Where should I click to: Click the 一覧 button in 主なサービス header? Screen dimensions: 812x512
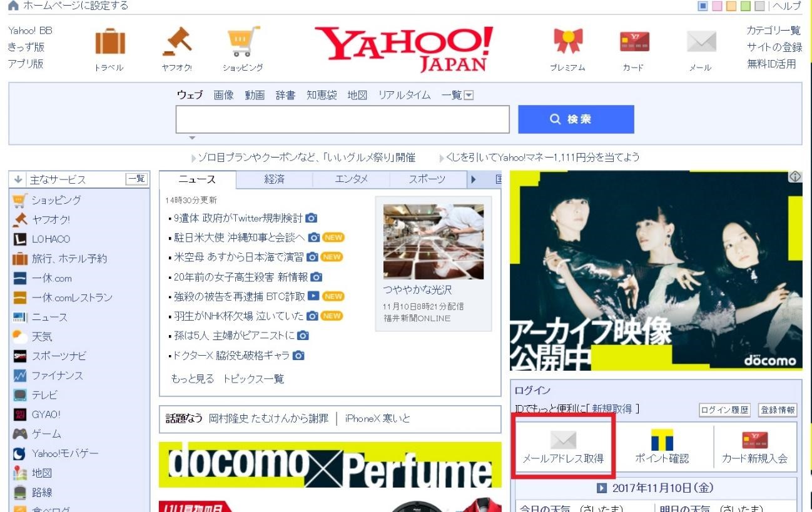[x=136, y=179]
